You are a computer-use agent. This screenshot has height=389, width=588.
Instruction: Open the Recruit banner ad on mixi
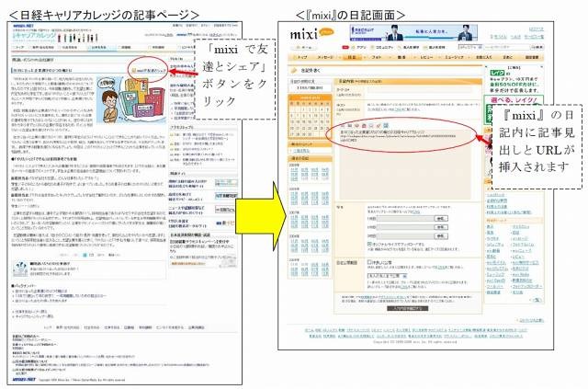pos(413,33)
